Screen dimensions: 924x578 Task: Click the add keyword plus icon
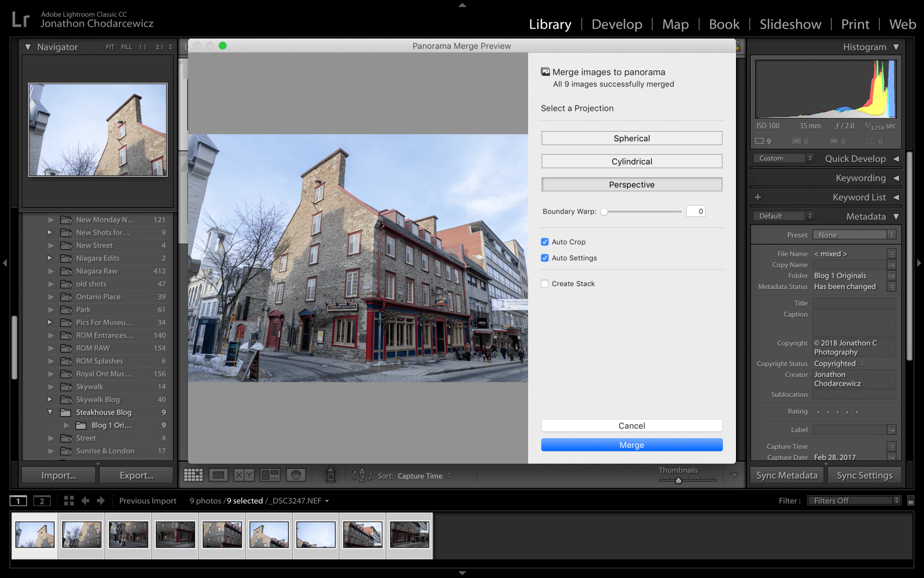[x=758, y=197]
